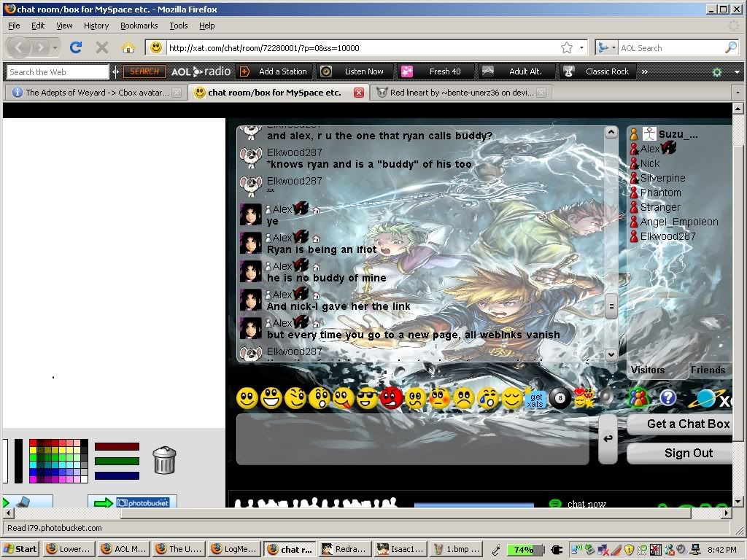Expand the toolbar overflow chevron
This screenshot has height=560, width=747.
tap(645, 71)
